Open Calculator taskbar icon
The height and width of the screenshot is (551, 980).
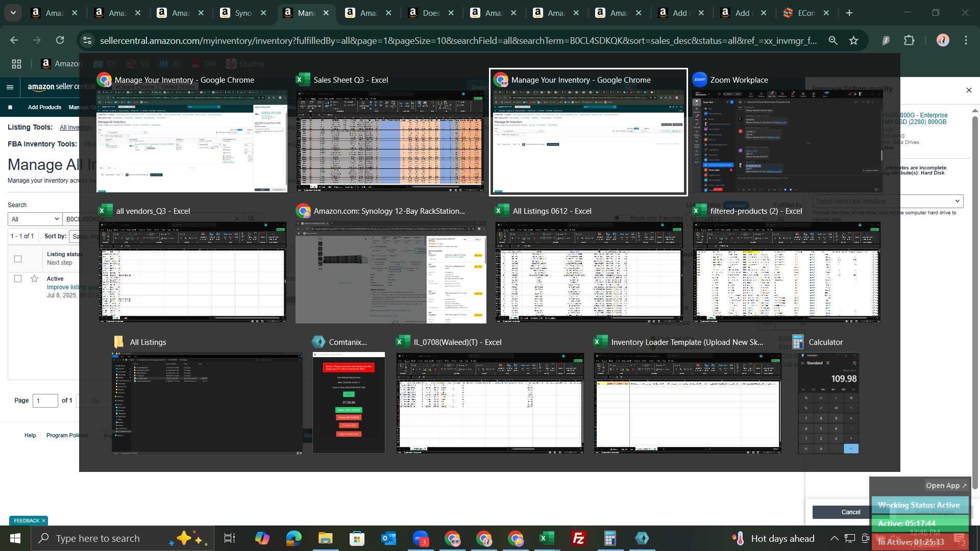(x=610, y=538)
